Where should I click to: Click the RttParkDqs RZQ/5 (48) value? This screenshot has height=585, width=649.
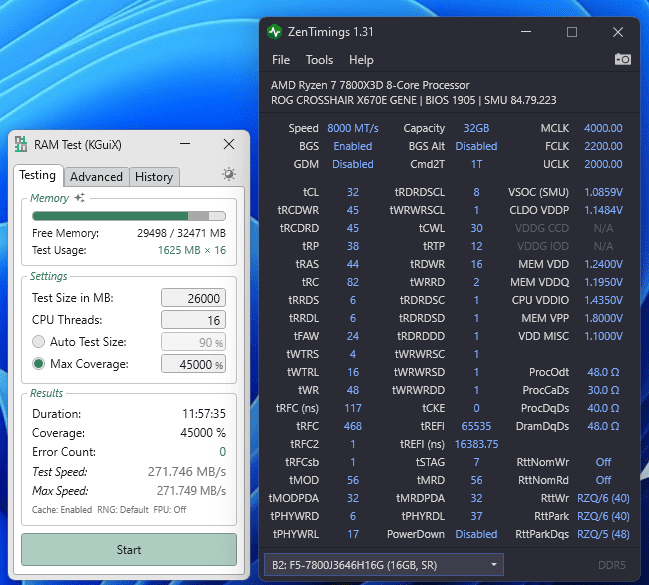pos(603,534)
